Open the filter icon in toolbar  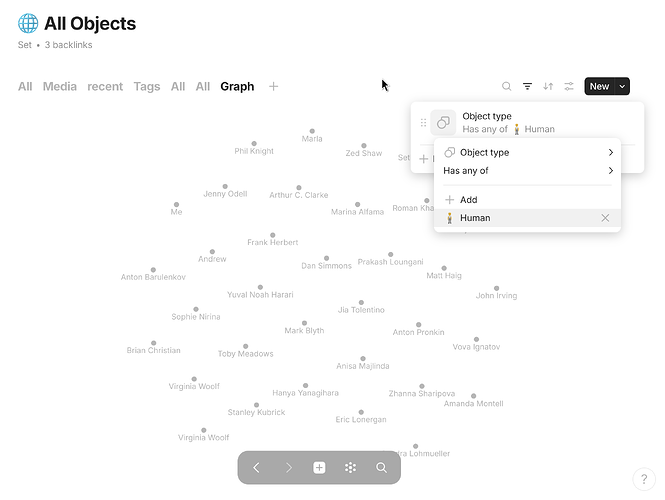point(527,87)
